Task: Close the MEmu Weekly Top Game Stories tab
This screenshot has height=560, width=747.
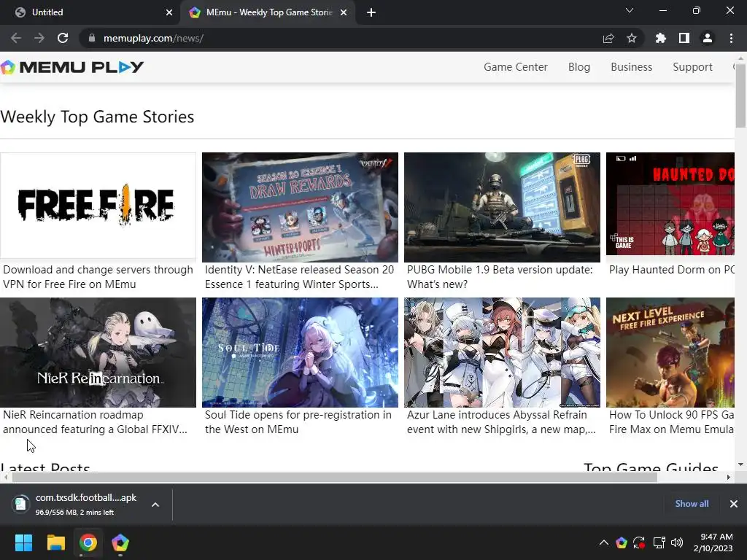Action: (x=344, y=12)
